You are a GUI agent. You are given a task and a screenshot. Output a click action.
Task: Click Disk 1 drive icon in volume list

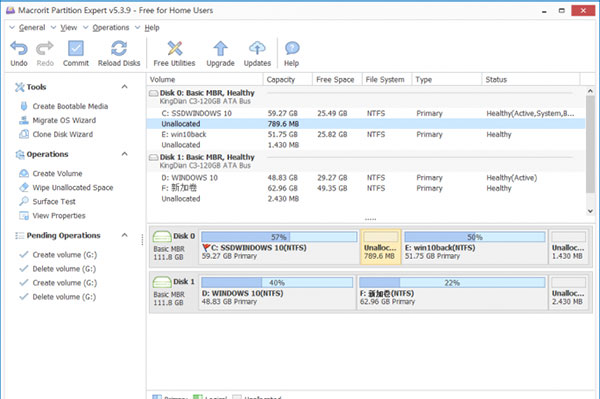point(153,157)
